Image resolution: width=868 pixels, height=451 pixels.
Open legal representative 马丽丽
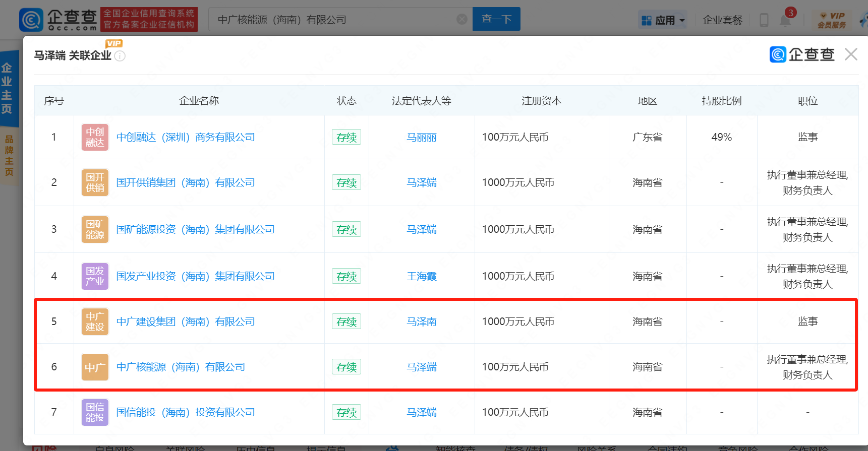point(422,137)
